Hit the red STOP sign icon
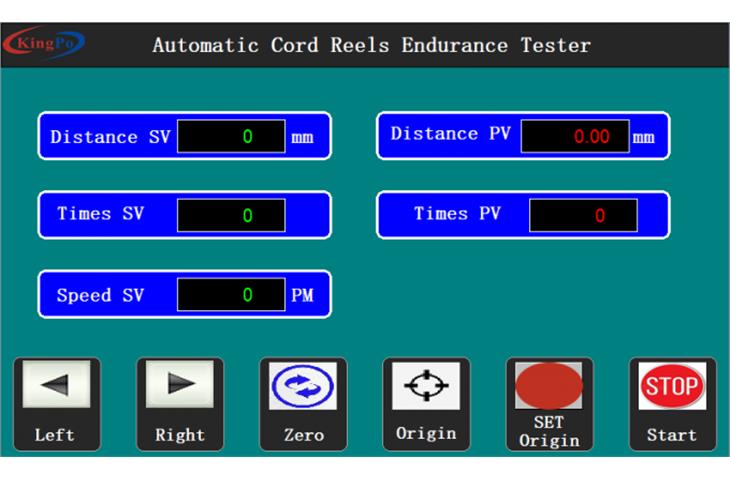Screen dimensions: 730x480 click(x=671, y=387)
